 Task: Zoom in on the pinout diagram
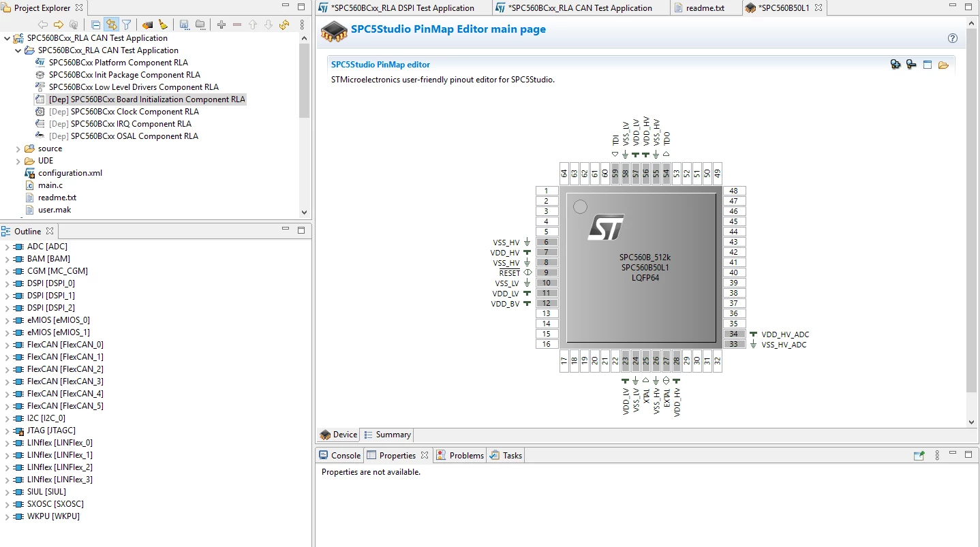[895, 65]
